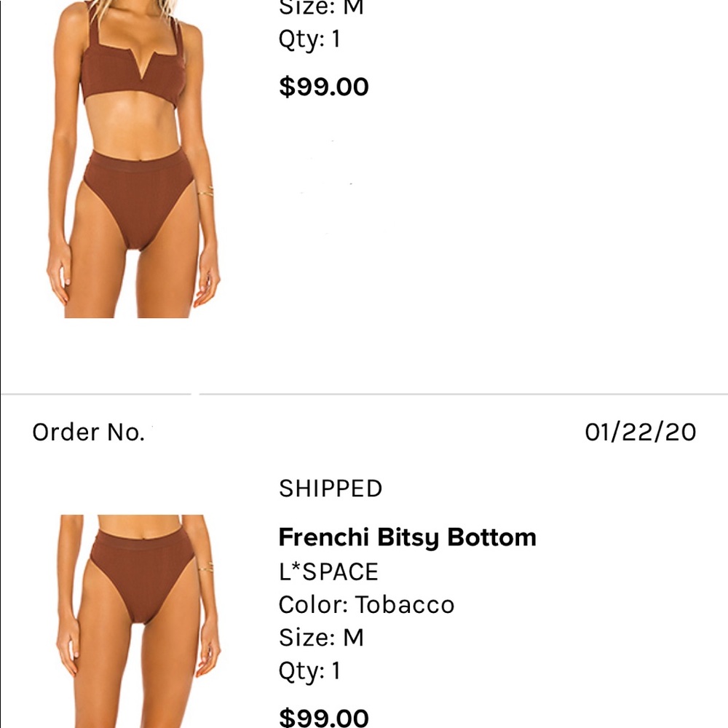
Task: Click the $99.00 price on the top item
Action: click(x=325, y=87)
